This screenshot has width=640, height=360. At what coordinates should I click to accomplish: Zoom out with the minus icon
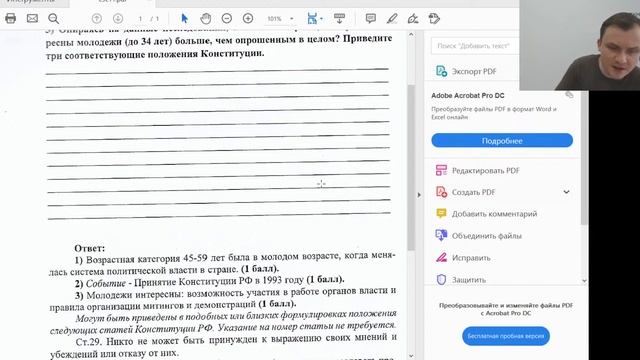coord(227,18)
